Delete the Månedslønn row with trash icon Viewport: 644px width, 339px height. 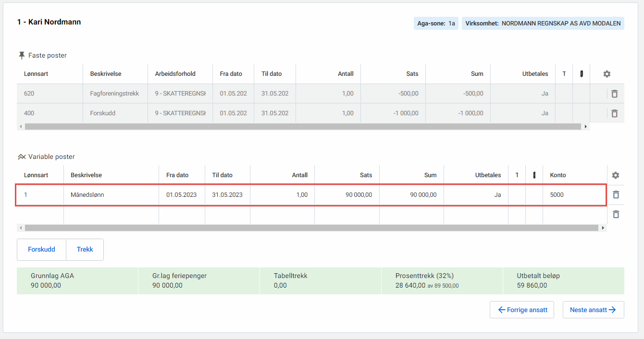tap(616, 194)
